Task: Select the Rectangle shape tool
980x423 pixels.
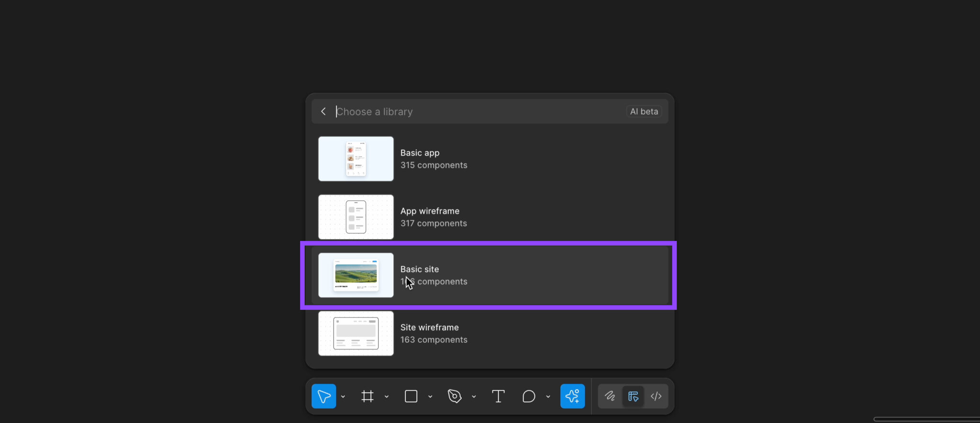Action: click(411, 396)
